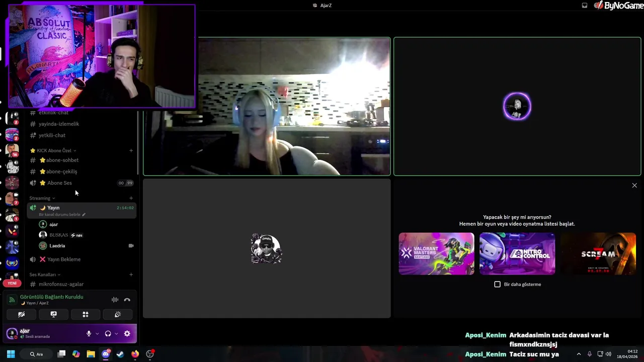Open Task View on taskbar

pos(61,354)
